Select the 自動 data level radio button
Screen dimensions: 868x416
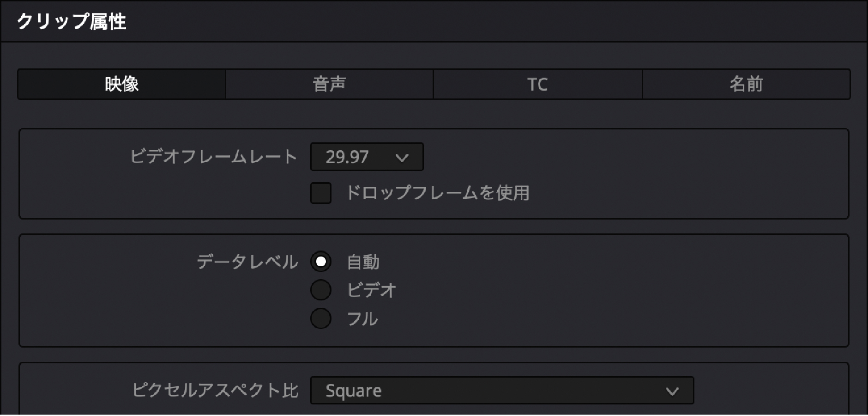[x=321, y=262]
